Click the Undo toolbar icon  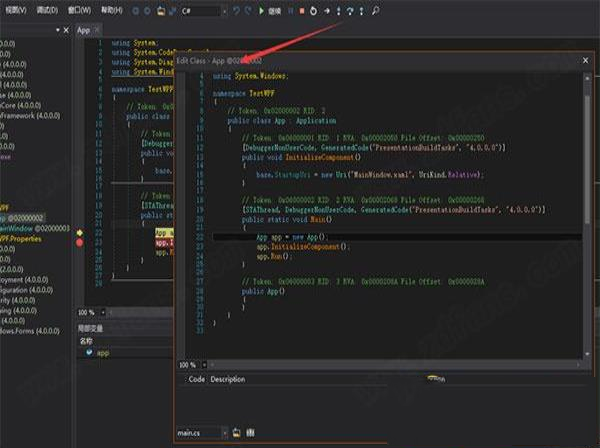pyautogui.click(x=236, y=11)
